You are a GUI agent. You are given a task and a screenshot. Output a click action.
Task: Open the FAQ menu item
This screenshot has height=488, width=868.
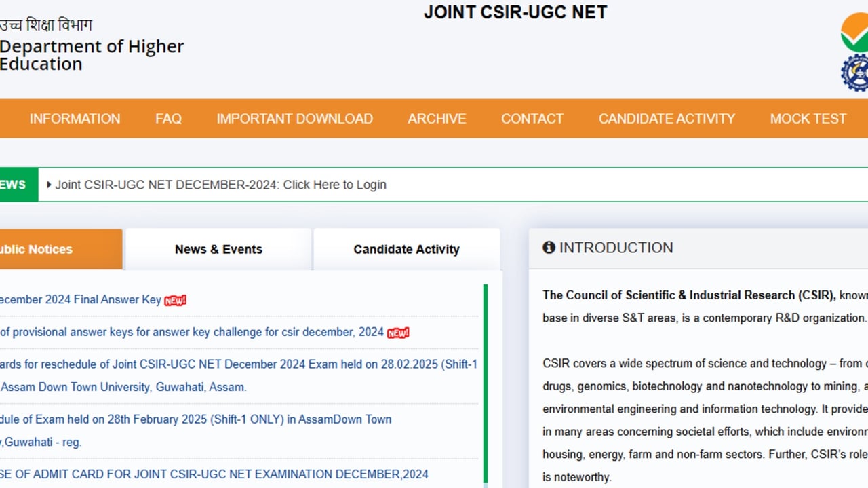point(168,119)
